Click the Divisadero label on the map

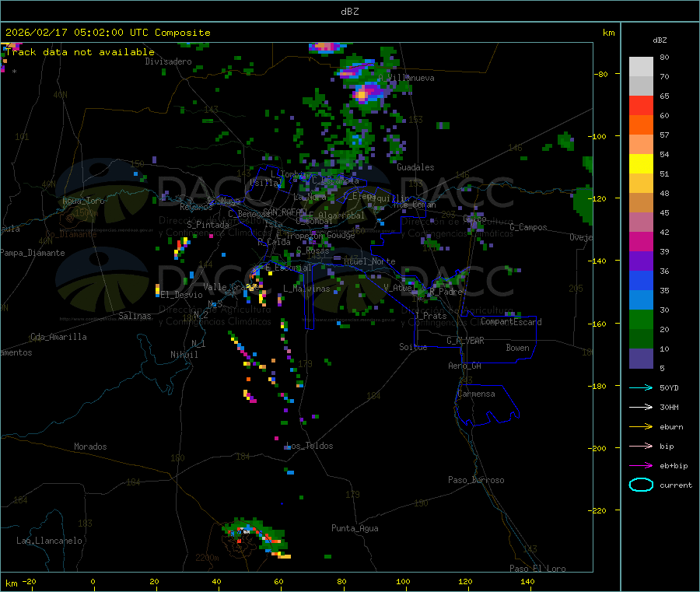pyautogui.click(x=168, y=61)
